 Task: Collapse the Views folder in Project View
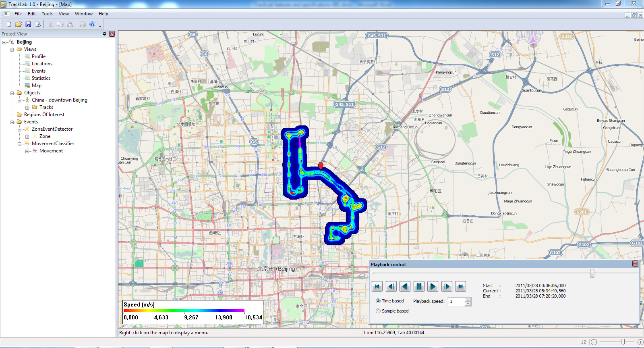point(12,49)
